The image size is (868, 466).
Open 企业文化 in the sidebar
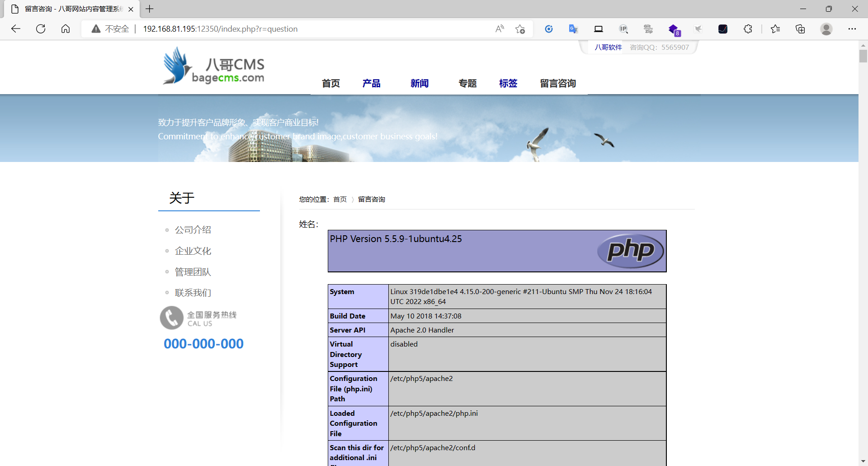[193, 251]
